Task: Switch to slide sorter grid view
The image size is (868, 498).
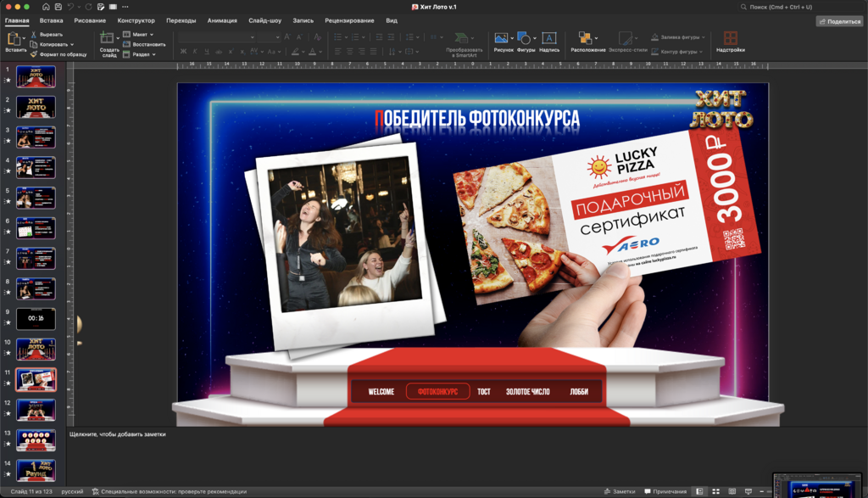Action: (715, 491)
